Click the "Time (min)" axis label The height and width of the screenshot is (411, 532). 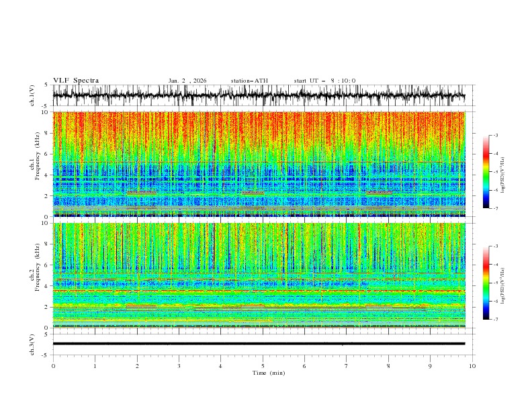(269, 373)
